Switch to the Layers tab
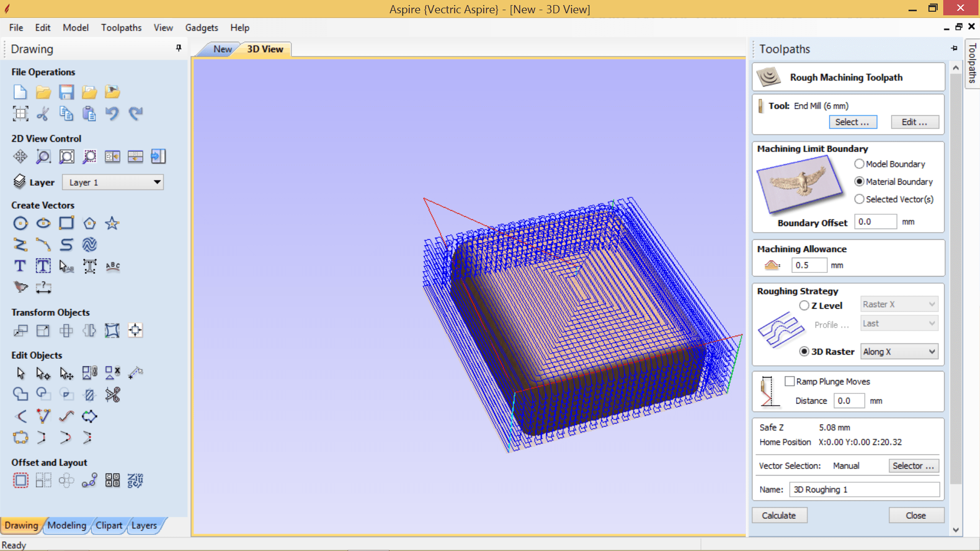The width and height of the screenshot is (980, 551). click(x=144, y=525)
